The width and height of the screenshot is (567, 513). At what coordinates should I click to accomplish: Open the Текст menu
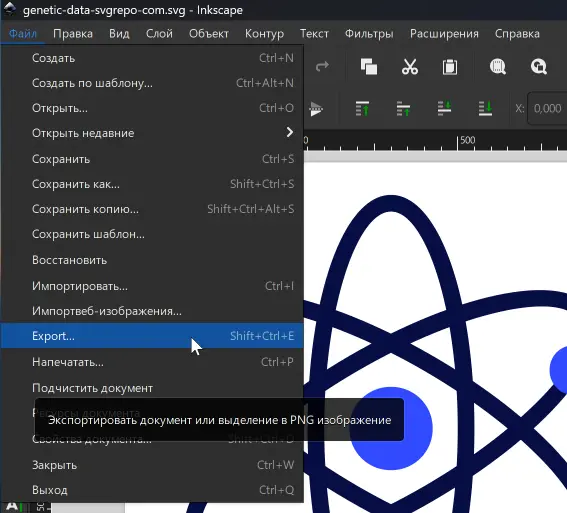click(314, 34)
